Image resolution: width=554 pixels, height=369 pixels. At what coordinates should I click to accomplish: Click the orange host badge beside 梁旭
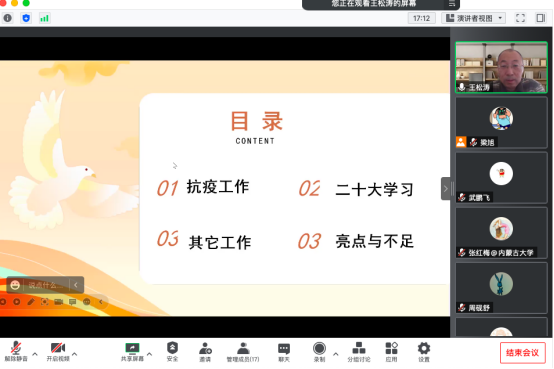point(461,142)
